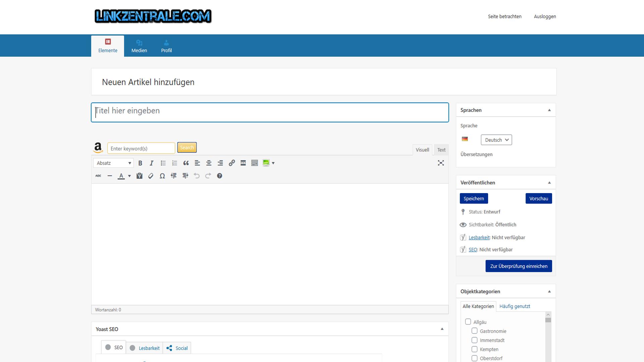The image size is (644, 362).
Task: Check the Kempten category
Action: coord(475,349)
